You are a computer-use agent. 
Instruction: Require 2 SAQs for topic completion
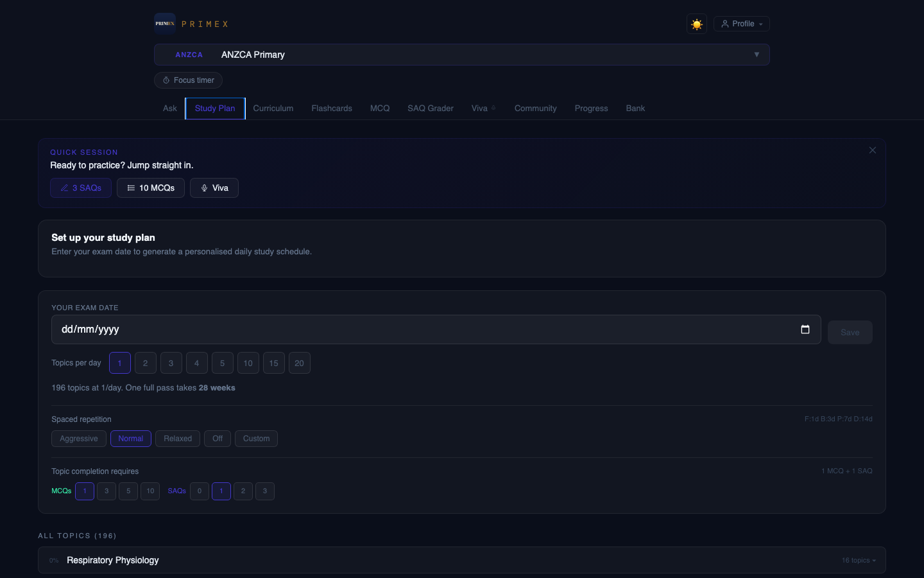tap(243, 491)
